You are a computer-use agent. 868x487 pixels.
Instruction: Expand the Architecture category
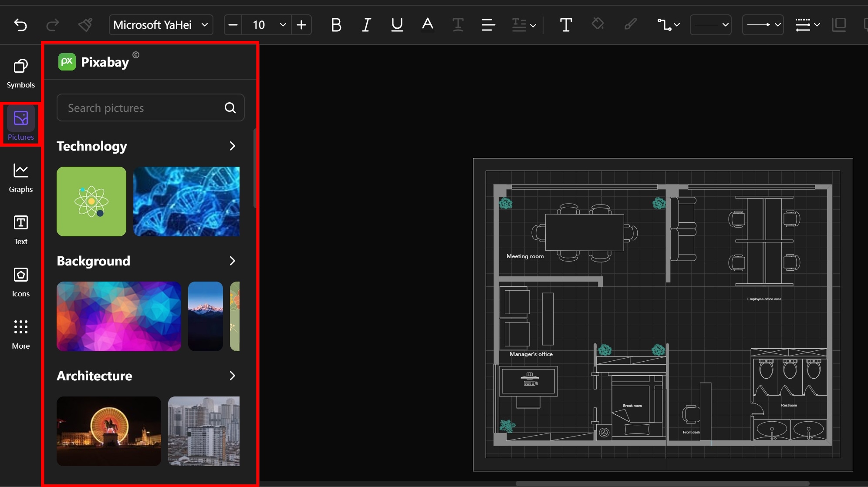click(x=233, y=375)
